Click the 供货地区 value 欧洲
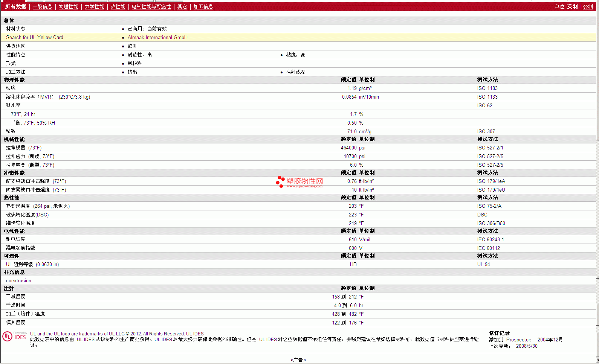Viewport: 599px width, 364px height. tap(132, 46)
